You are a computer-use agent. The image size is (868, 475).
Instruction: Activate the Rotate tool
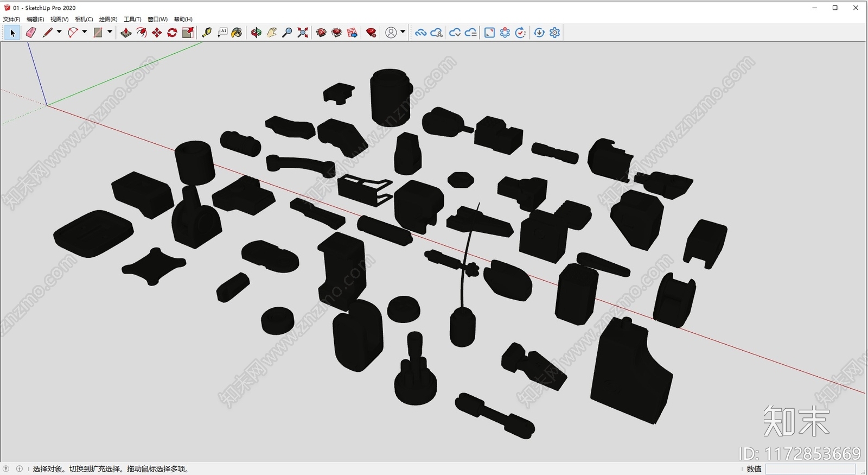point(172,33)
